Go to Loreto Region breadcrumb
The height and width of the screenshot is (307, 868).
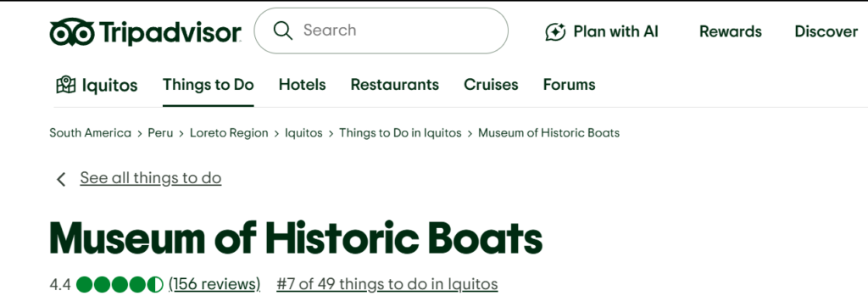click(x=229, y=133)
